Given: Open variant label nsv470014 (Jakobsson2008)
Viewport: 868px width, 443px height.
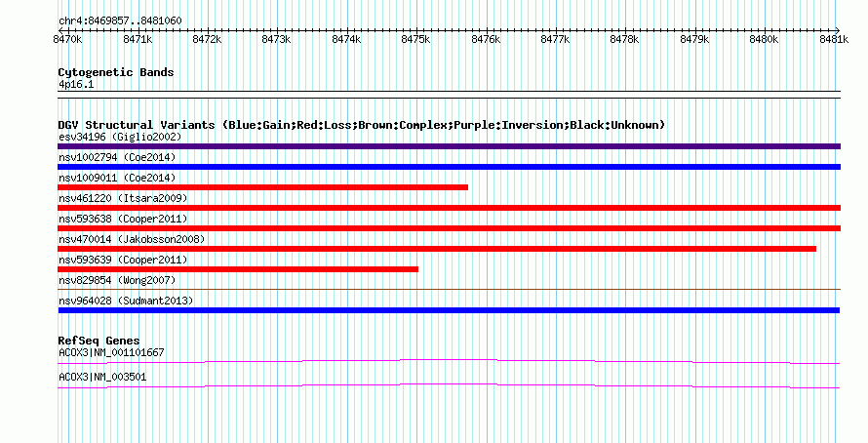Looking at the screenshot, I should pos(132,239).
